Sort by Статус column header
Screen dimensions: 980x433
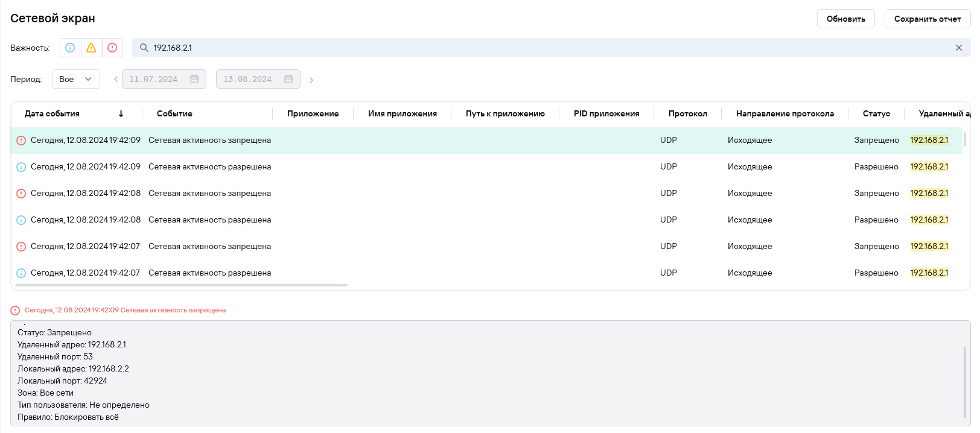pos(876,113)
